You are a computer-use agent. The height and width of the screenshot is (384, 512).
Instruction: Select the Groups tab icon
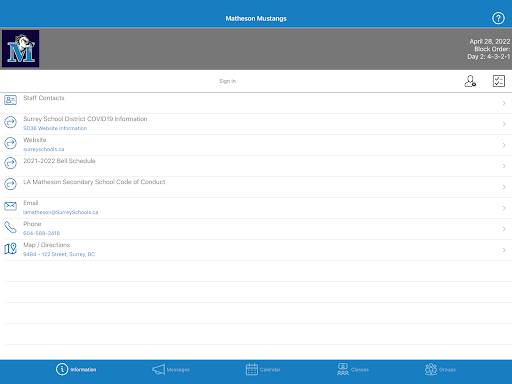[x=431, y=369]
